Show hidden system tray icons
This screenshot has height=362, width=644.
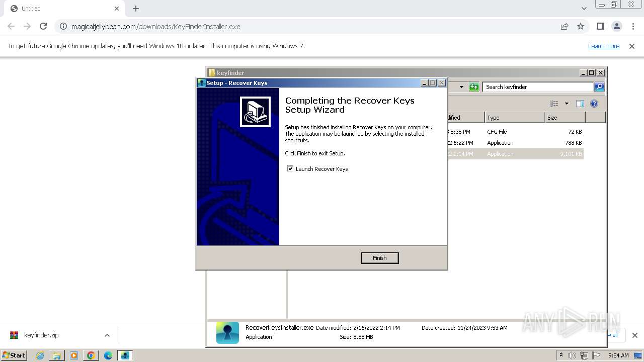[561, 355]
